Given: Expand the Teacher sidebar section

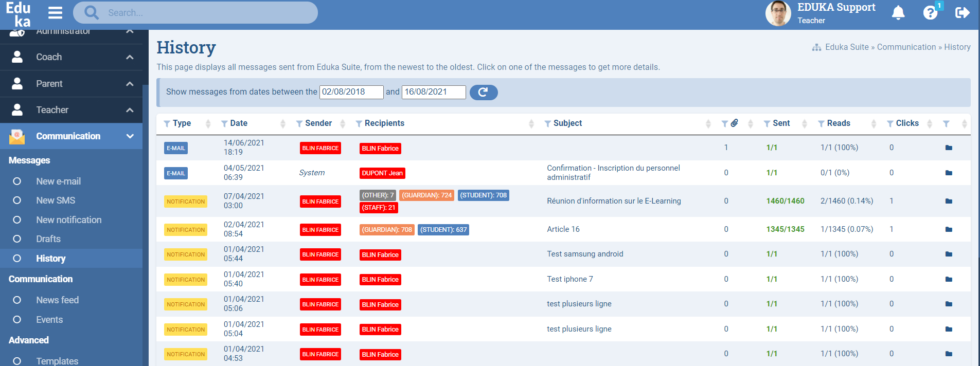Looking at the screenshot, I should (130, 110).
